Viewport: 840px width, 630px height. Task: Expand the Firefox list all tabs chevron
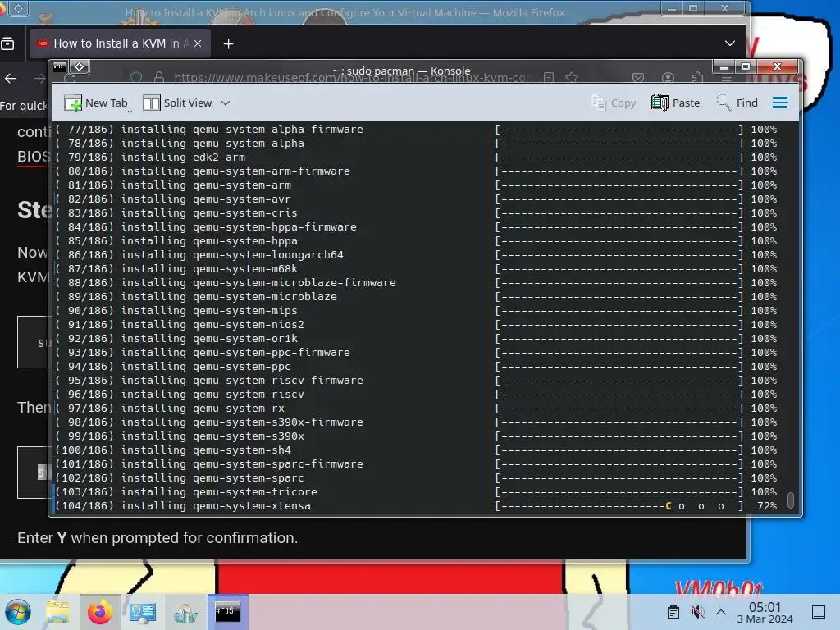(729, 43)
